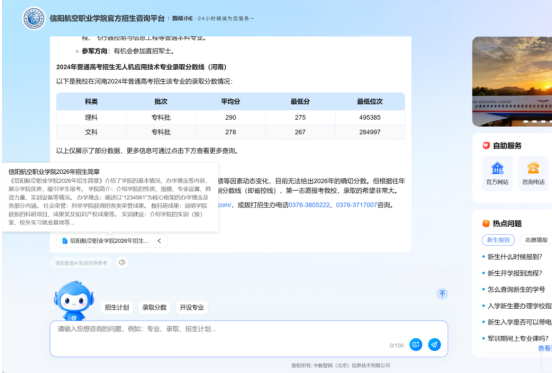Click the 信阳航空职业学院 logo in the header

tap(34, 18)
